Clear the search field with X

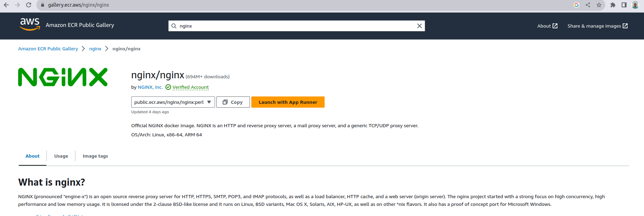tap(420, 26)
